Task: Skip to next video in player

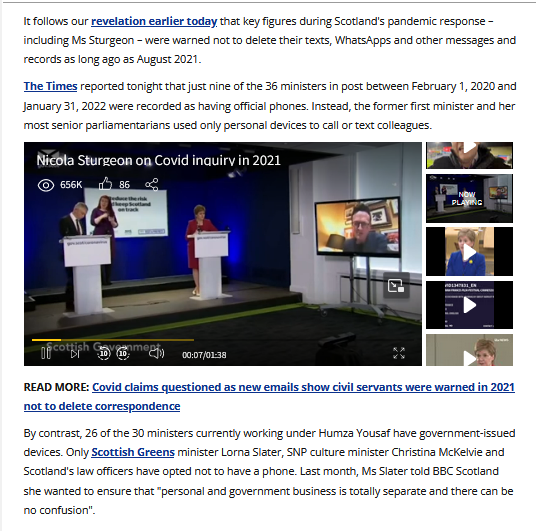Action: point(75,354)
